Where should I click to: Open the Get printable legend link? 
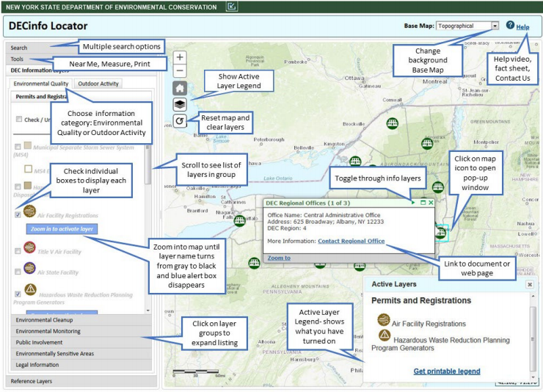(447, 371)
